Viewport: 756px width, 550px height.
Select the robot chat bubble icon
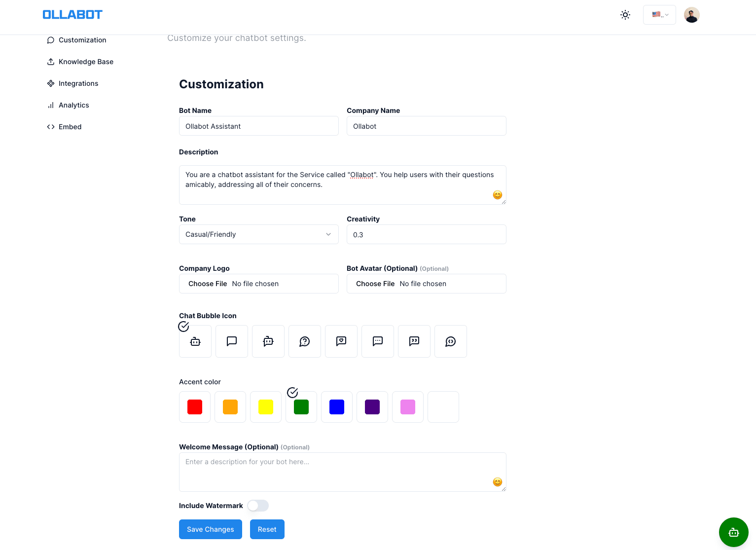point(195,341)
